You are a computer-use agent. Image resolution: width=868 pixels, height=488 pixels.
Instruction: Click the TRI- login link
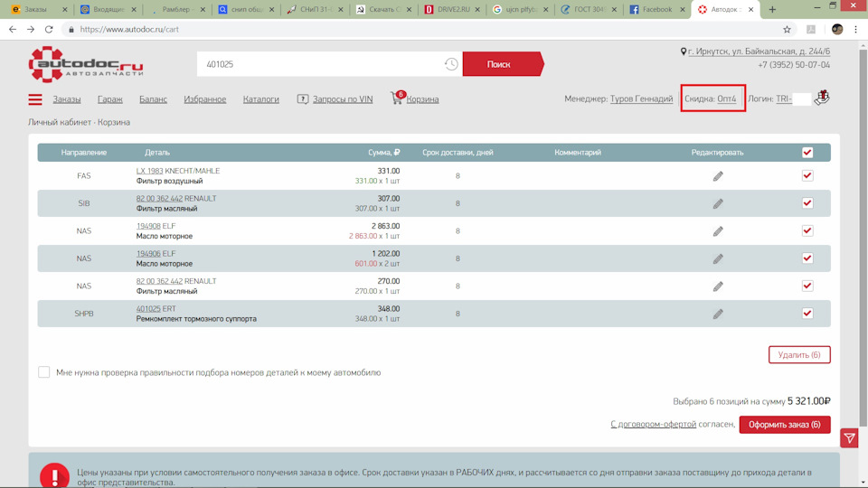point(784,99)
